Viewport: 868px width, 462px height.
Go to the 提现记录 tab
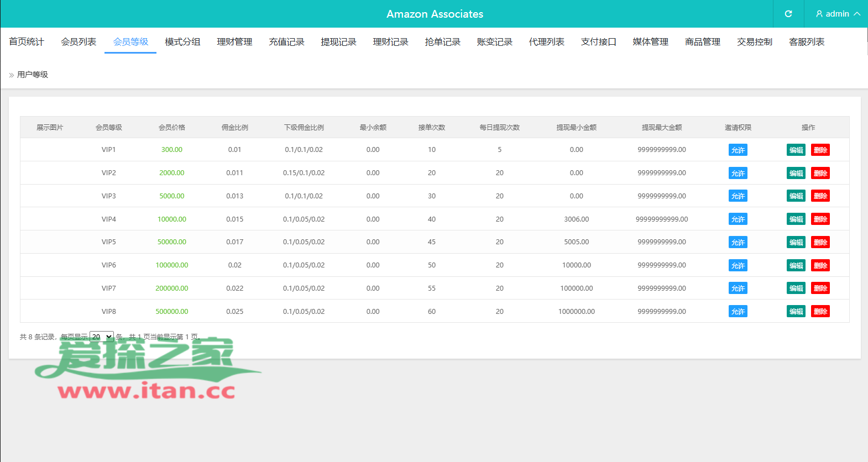point(338,42)
